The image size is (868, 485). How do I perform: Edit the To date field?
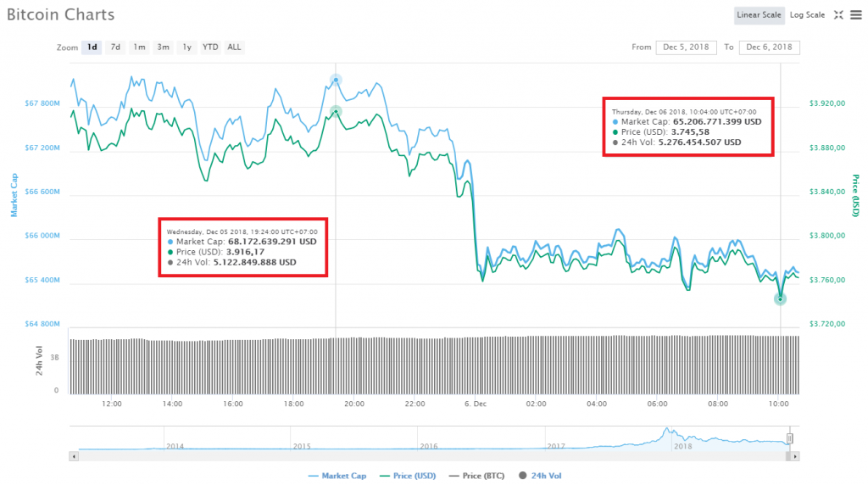click(x=769, y=47)
